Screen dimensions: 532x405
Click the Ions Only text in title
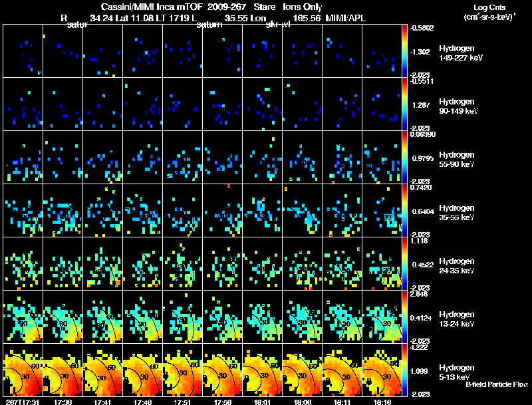[303, 7]
